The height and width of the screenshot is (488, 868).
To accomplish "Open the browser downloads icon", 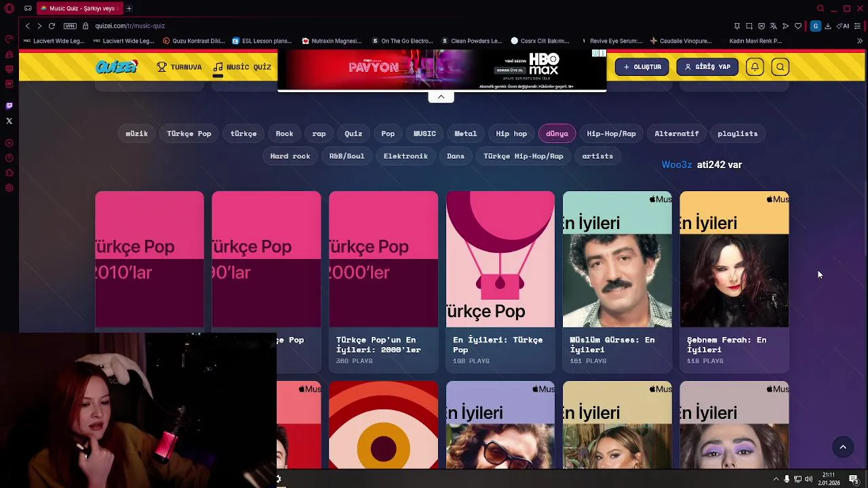I will (828, 26).
